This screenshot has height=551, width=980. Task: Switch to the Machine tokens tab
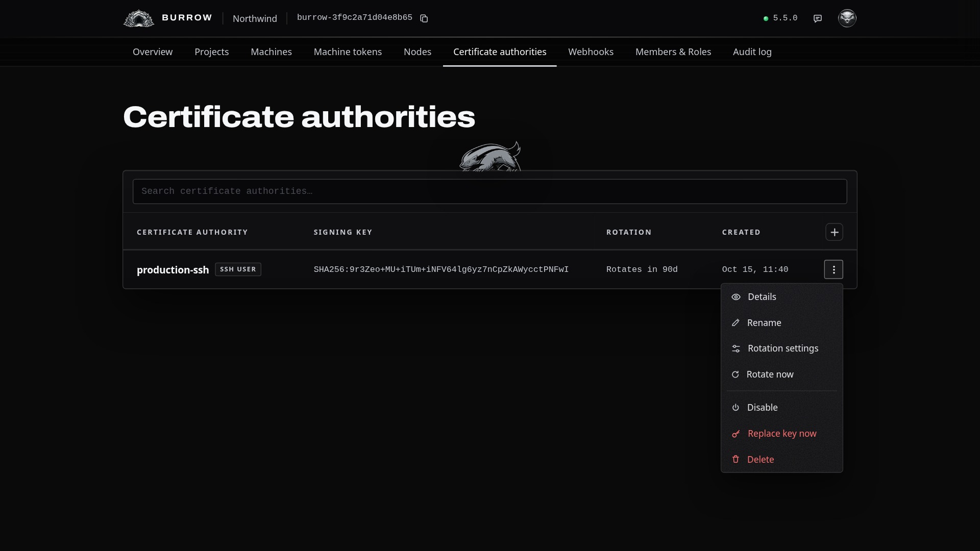tap(348, 52)
